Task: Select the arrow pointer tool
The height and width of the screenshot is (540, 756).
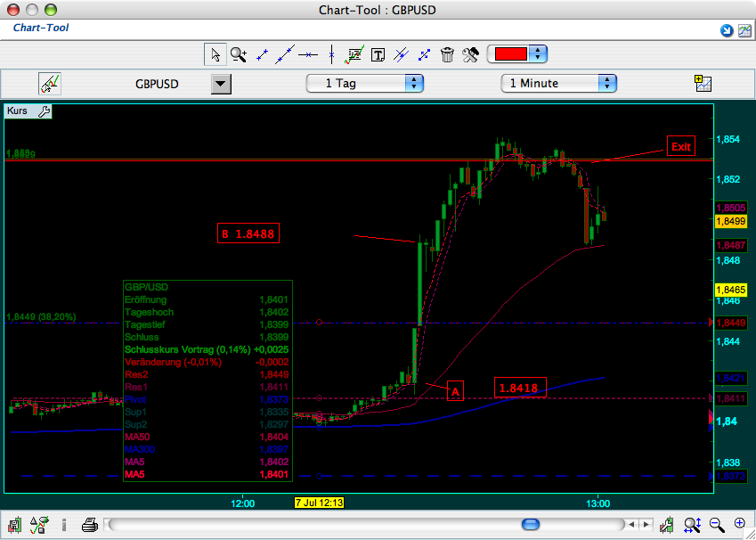Action: click(x=215, y=54)
